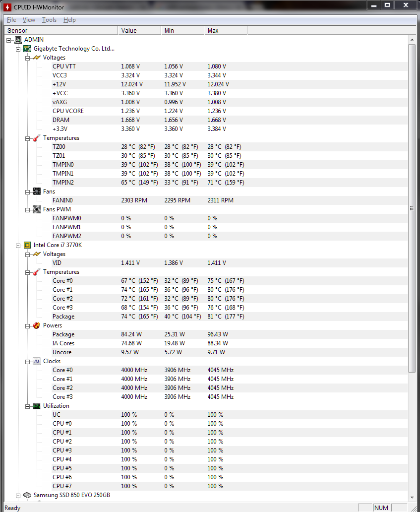Open the File menu

(11, 20)
